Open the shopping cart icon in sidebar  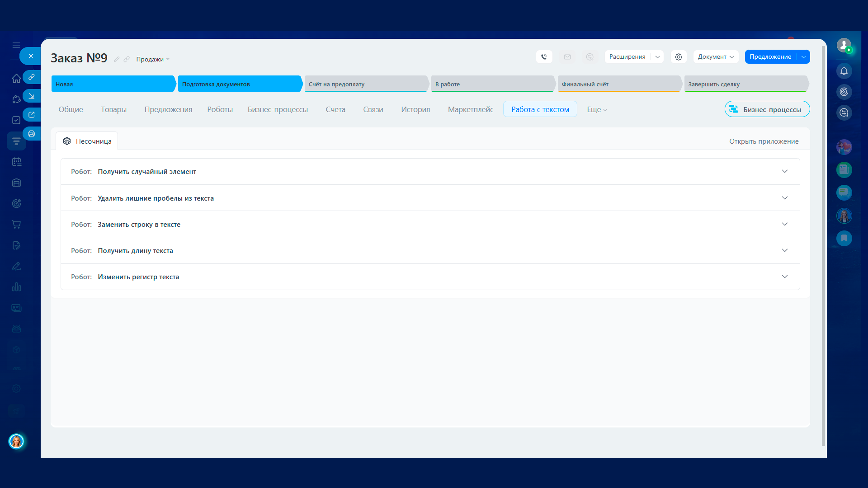tap(16, 225)
